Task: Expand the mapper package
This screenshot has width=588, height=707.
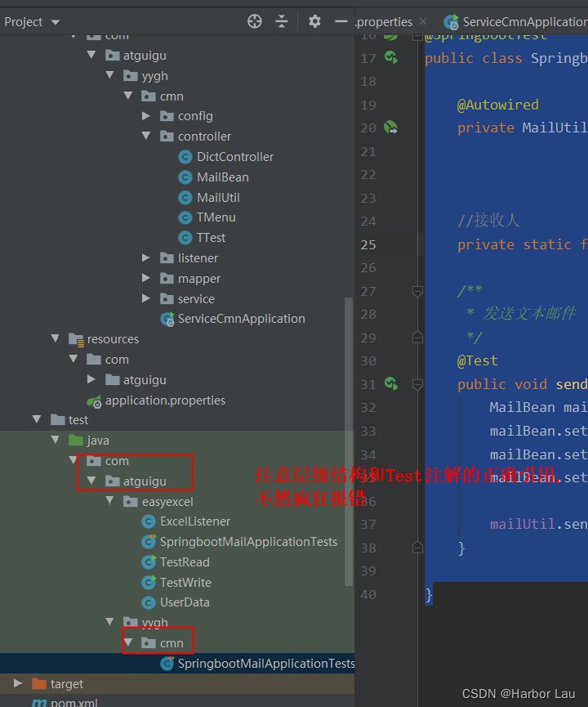Action: (146, 278)
